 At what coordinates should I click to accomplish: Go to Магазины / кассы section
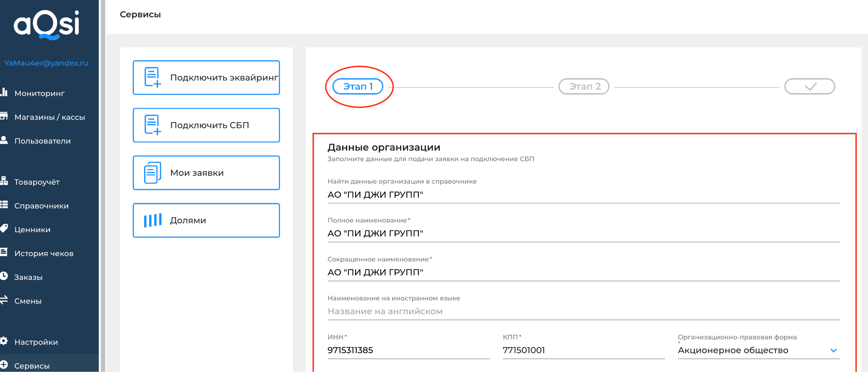coord(49,117)
